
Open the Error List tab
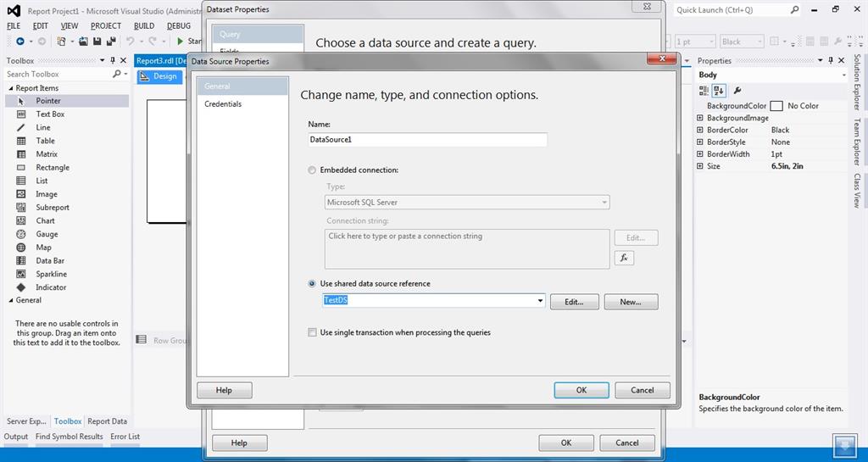coord(125,437)
